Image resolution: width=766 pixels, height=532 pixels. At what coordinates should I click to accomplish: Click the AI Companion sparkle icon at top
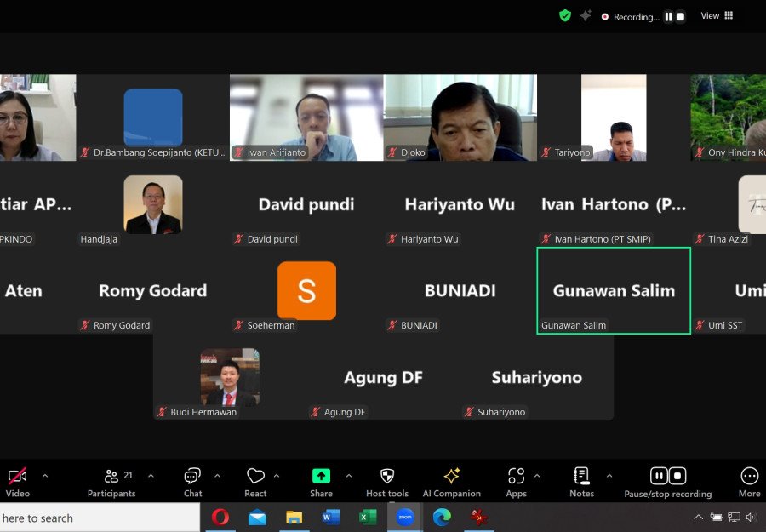586,15
